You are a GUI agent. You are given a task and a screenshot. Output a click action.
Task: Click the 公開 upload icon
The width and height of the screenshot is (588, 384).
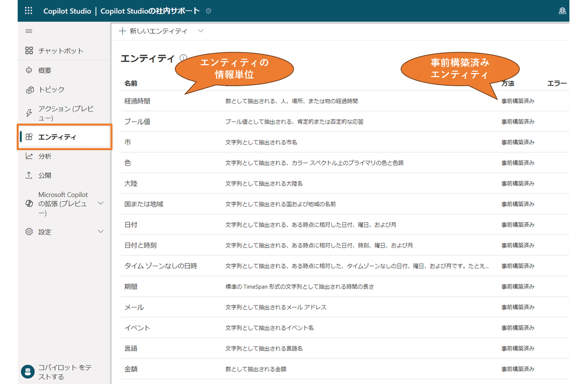point(29,175)
